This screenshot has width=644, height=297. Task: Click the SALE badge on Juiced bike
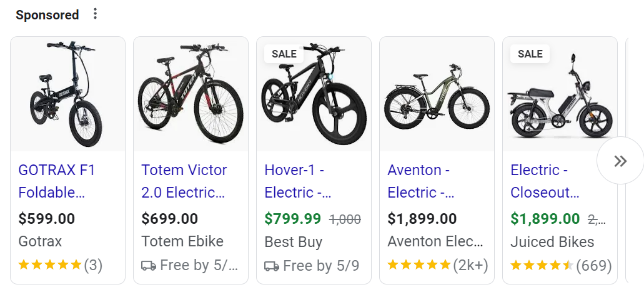(530, 54)
